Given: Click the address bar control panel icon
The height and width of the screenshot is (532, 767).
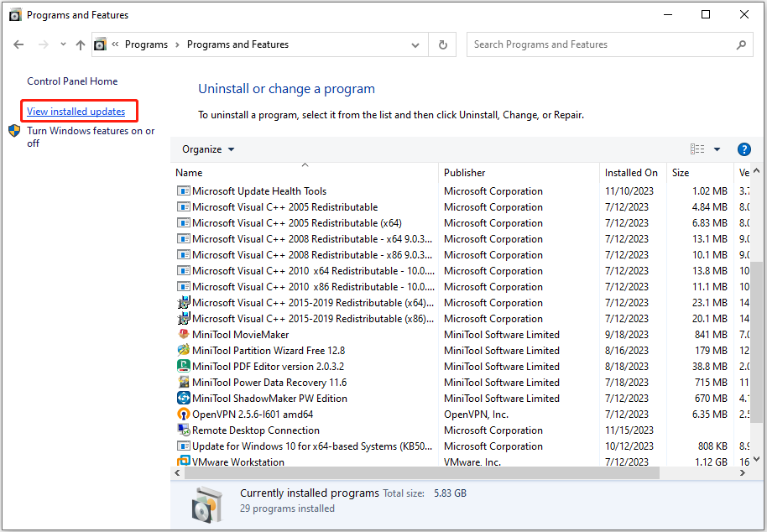Looking at the screenshot, I should pyautogui.click(x=100, y=44).
